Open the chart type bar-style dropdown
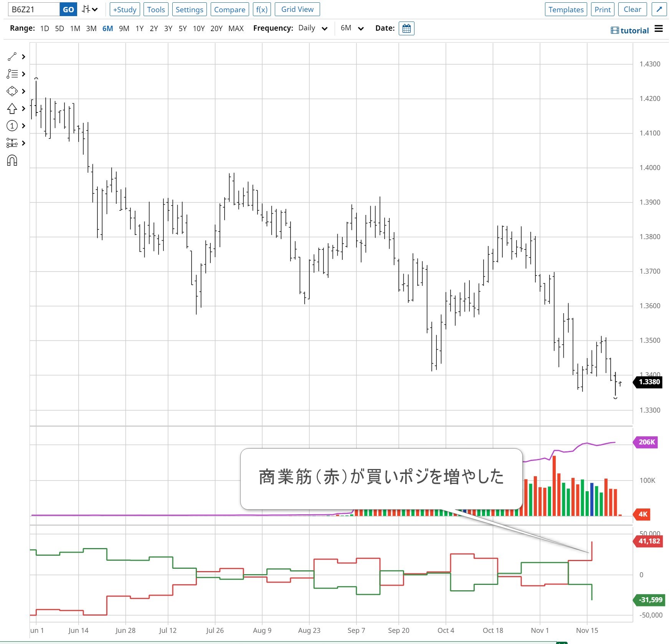 tap(90, 9)
